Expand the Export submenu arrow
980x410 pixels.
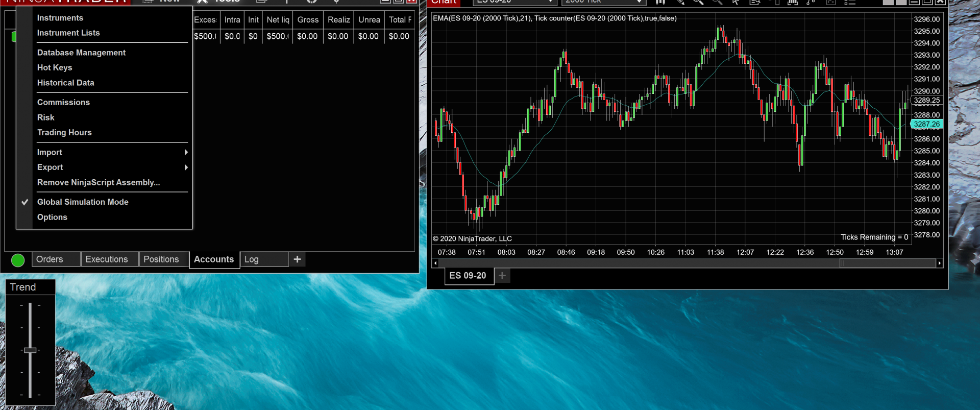pos(186,167)
